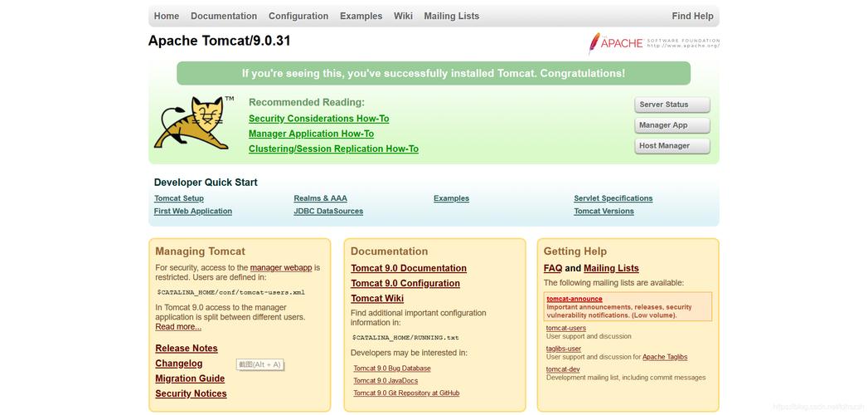
Task: Open Security Considerations How-To link
Action: tap(319, 119)
